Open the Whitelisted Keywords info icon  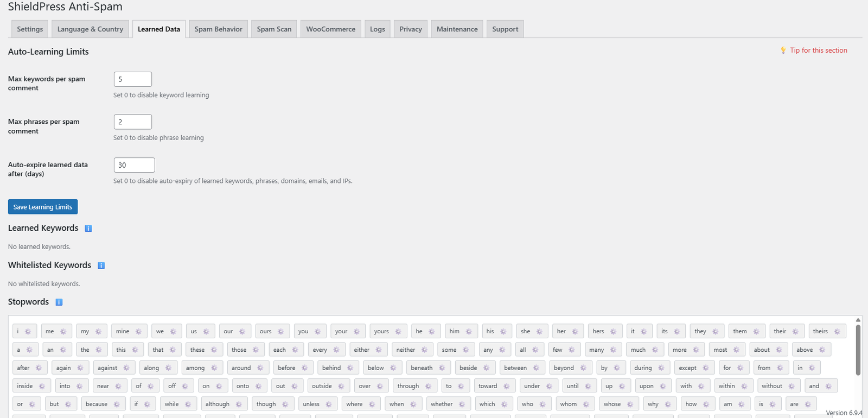101,265
